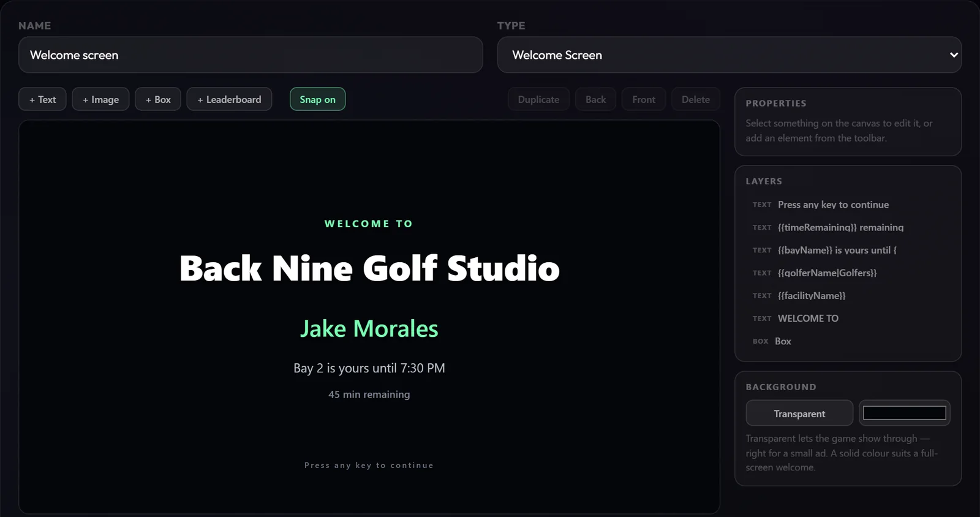
Task: Toggle the Snap on button
Action: tap(317, 99)
